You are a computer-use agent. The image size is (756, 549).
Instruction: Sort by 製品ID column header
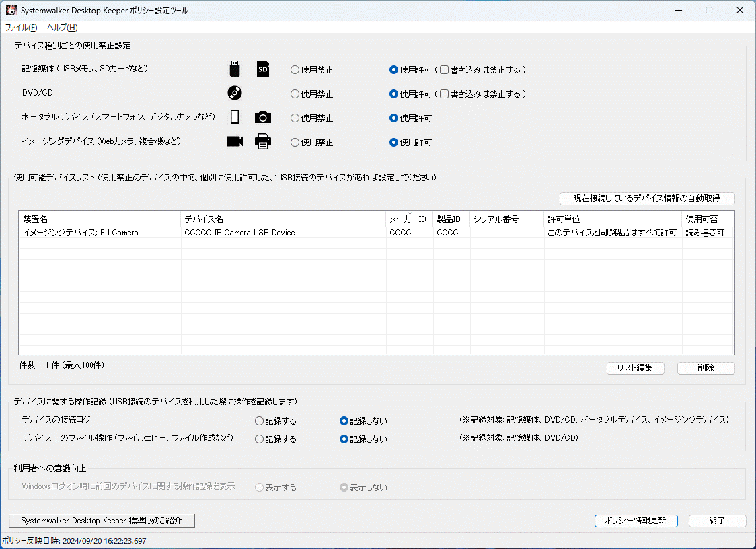point(452,219)
